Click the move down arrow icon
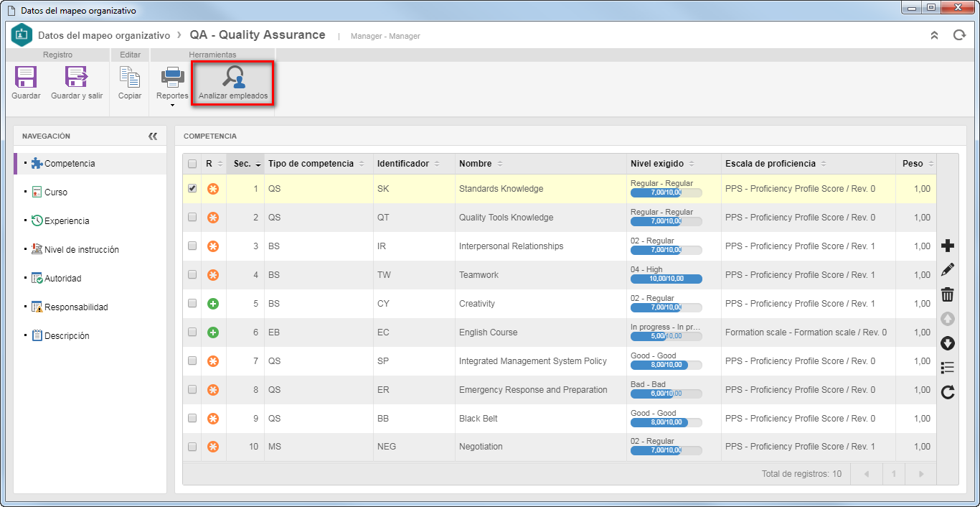This screenshot has width=980, height=507. pyautogui.click(x=948, y=343)
